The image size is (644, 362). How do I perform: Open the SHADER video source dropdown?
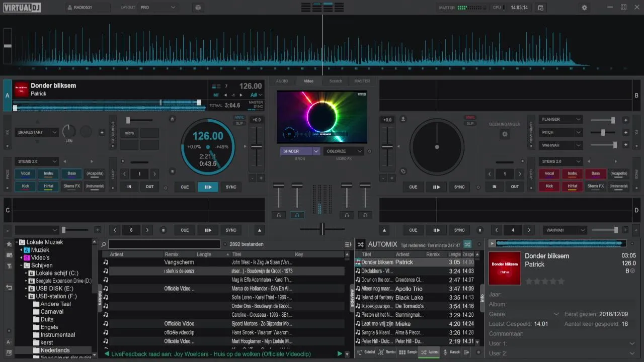click(316, 151)
